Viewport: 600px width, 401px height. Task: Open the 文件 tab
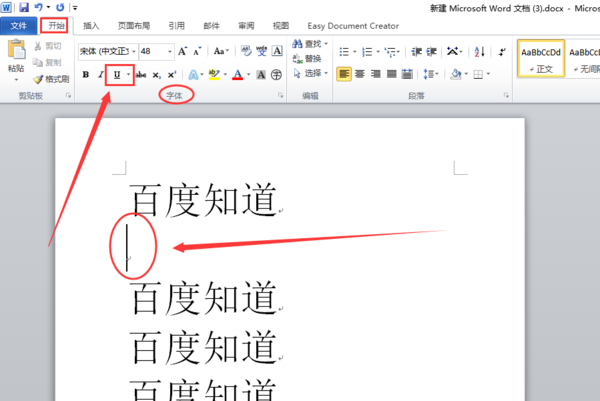[18, 26]
